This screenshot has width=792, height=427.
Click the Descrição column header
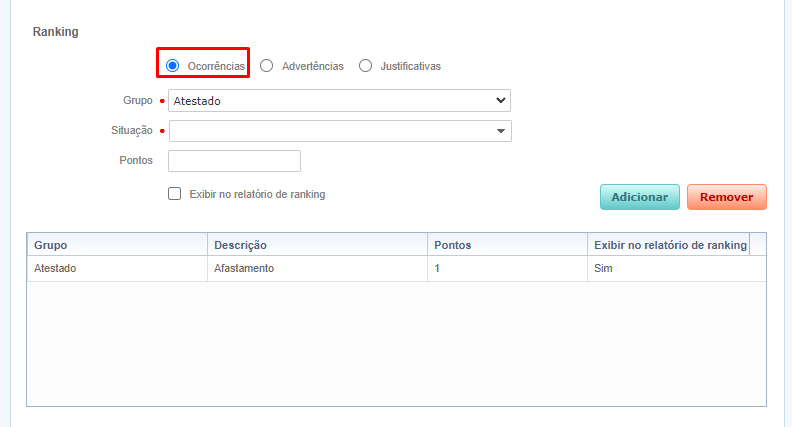tap(316, 245)
